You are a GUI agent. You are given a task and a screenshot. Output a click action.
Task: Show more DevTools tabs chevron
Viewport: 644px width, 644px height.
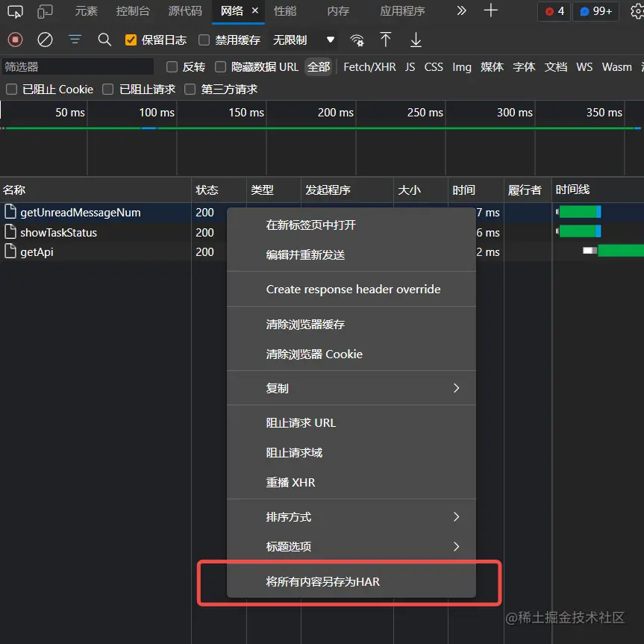coord(462,10)
